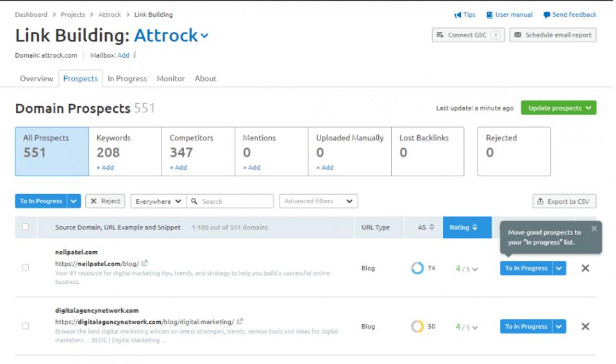Toggle the select-all checkbox in table header
The width and height of the screenshot is (616, 364).
pos(26,227)
